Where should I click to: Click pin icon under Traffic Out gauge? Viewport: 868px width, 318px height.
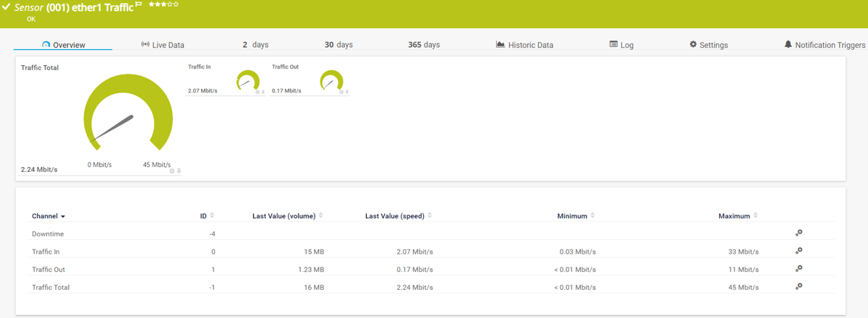click(347, 92)
